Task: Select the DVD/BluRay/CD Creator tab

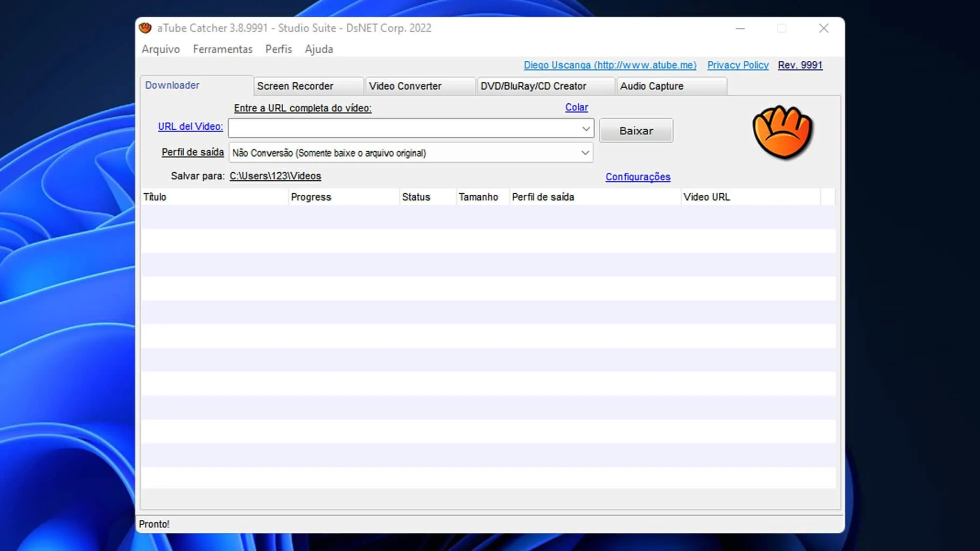Action: point(533,86)
